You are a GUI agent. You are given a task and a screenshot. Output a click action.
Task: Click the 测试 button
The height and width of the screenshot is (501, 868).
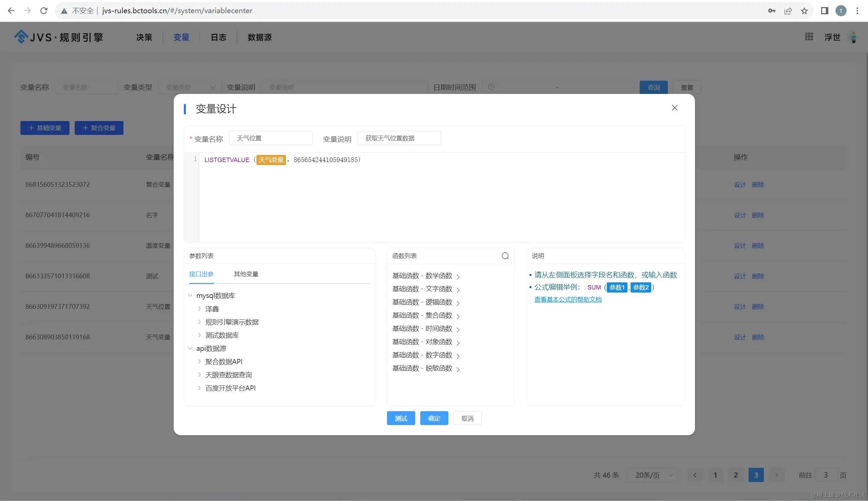point(401,418)
